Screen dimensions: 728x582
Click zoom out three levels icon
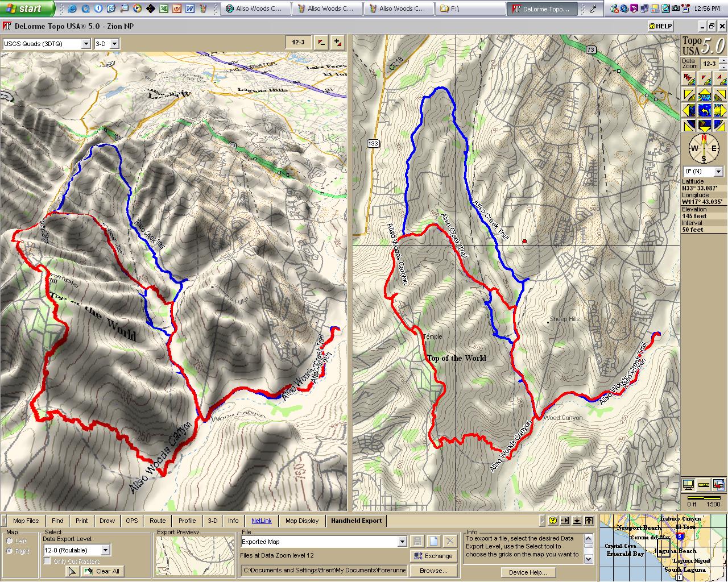coord(689,79)
